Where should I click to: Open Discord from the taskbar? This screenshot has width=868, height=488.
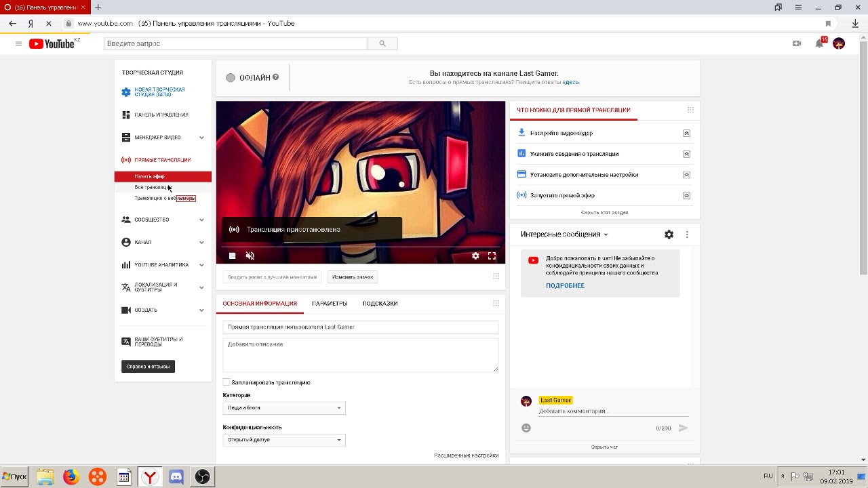pos(176,477)
